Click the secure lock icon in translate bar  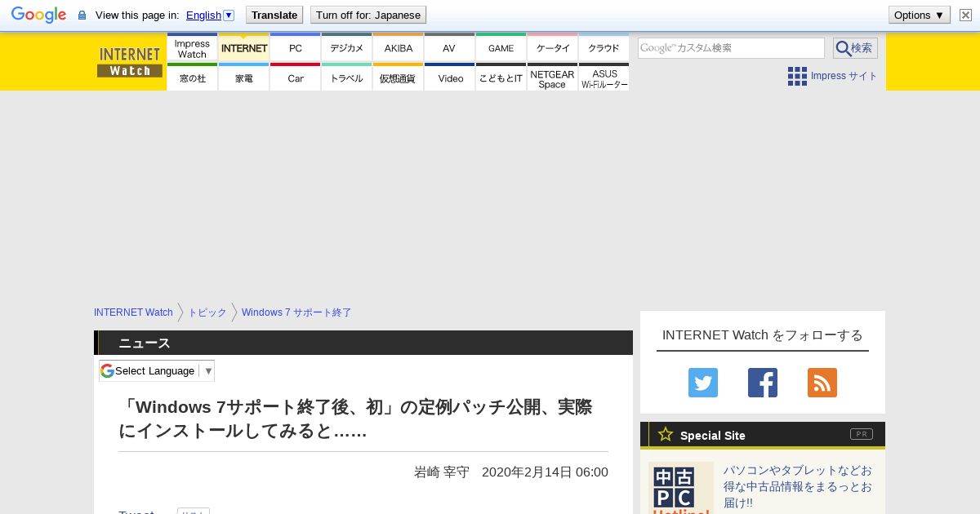(x=82, y=16)
